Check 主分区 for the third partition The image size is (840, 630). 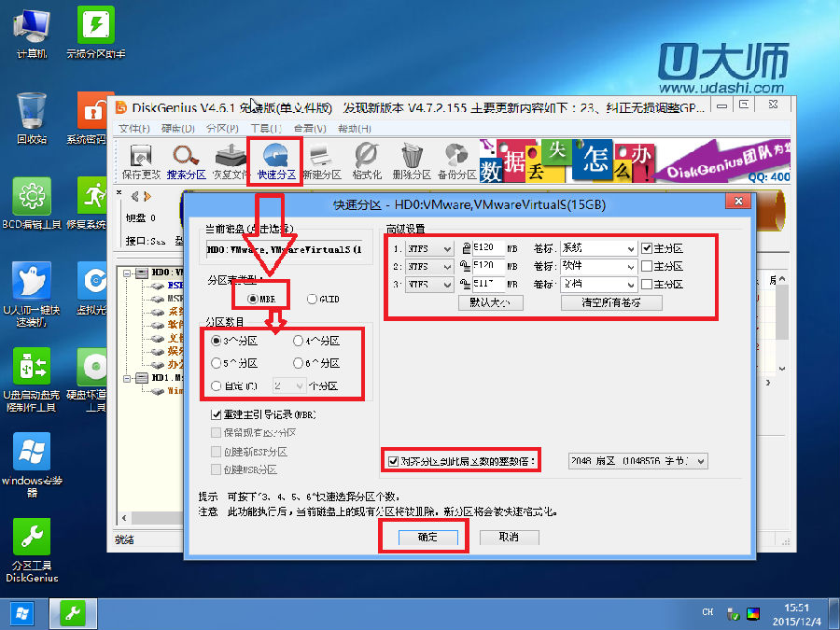[647, 284]
